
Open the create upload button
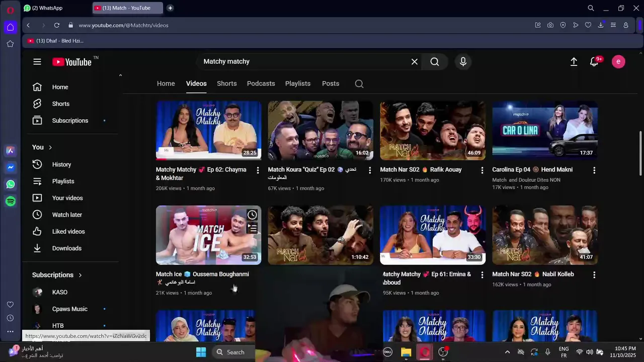pos(574,61)
